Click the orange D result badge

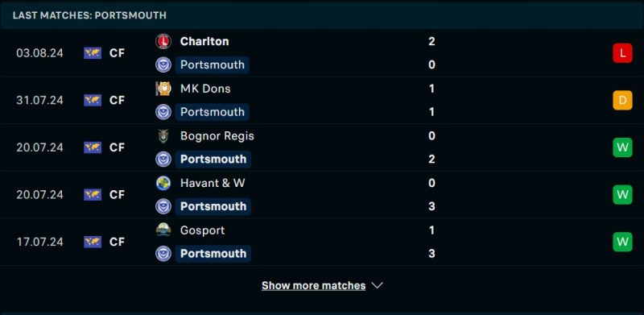pyautogui.click(x=622, y=101)
